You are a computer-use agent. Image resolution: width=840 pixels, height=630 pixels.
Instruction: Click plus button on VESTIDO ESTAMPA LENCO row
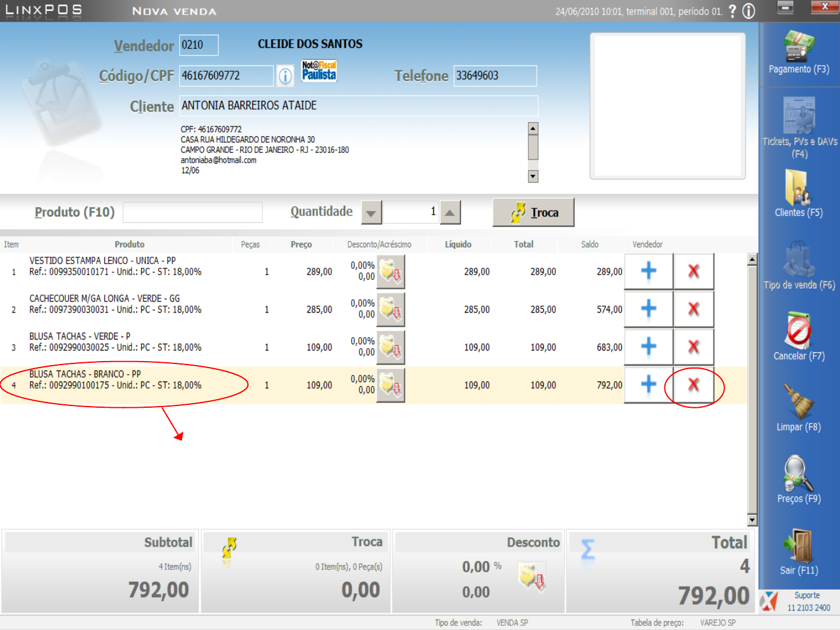649,271
